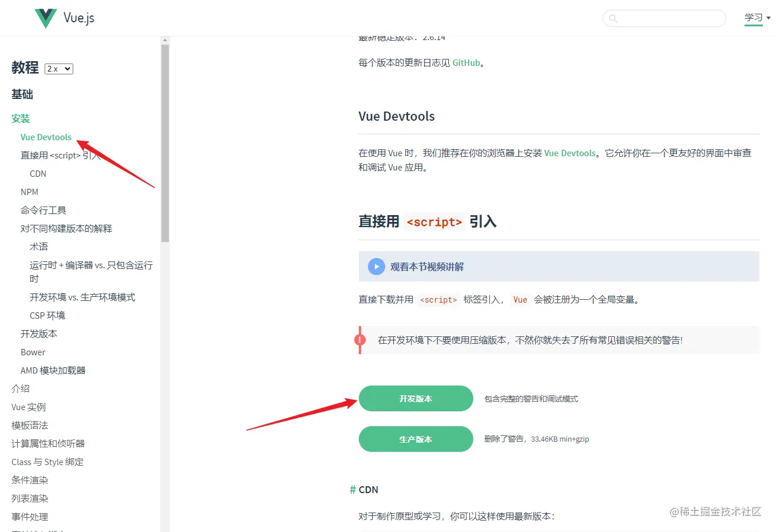Click the sidebar scrollbar up arrow
The height and width of the screenshot is (532, 776).
(x=165, y=41)
